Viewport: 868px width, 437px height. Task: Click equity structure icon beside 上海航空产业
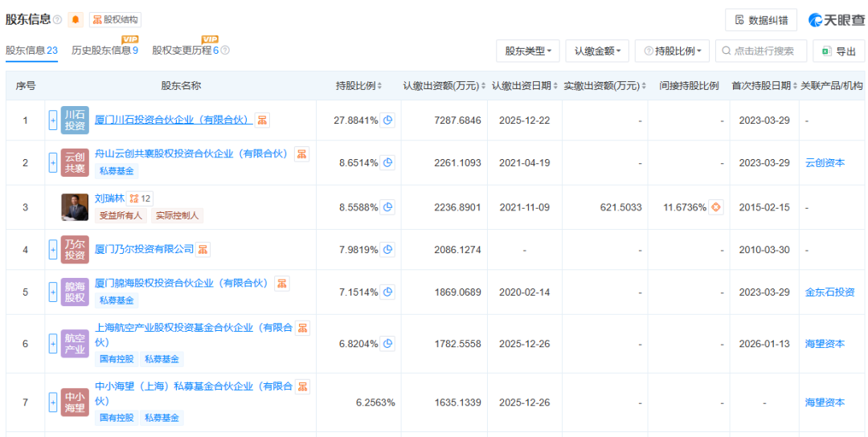point(303,328)
